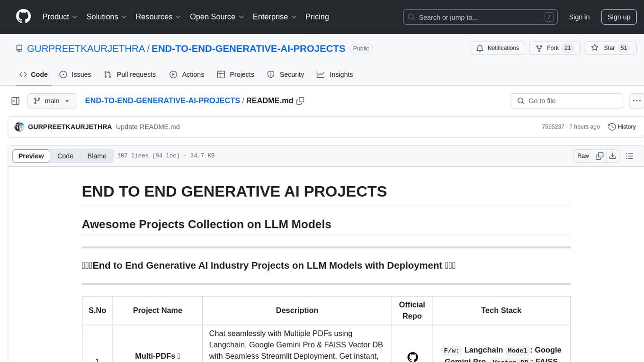Open the main branch selector dropdown
The height and width of the screenshot is (362, 644).
coord(52,101)
